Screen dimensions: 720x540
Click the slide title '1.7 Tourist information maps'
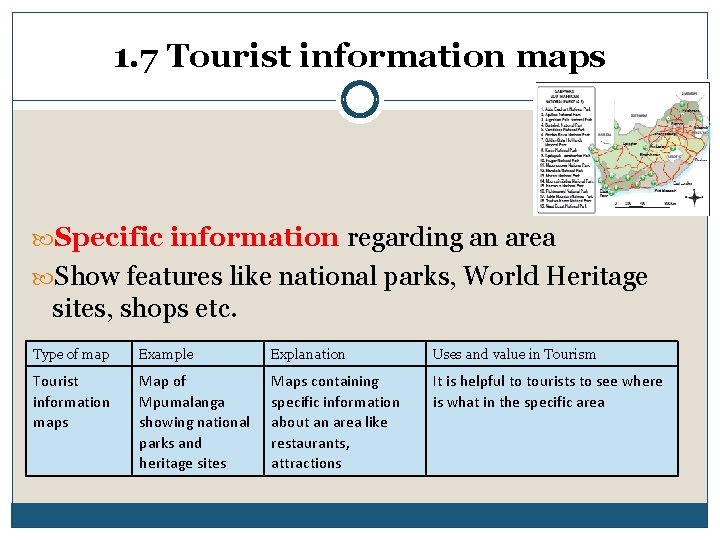[360, 56]
